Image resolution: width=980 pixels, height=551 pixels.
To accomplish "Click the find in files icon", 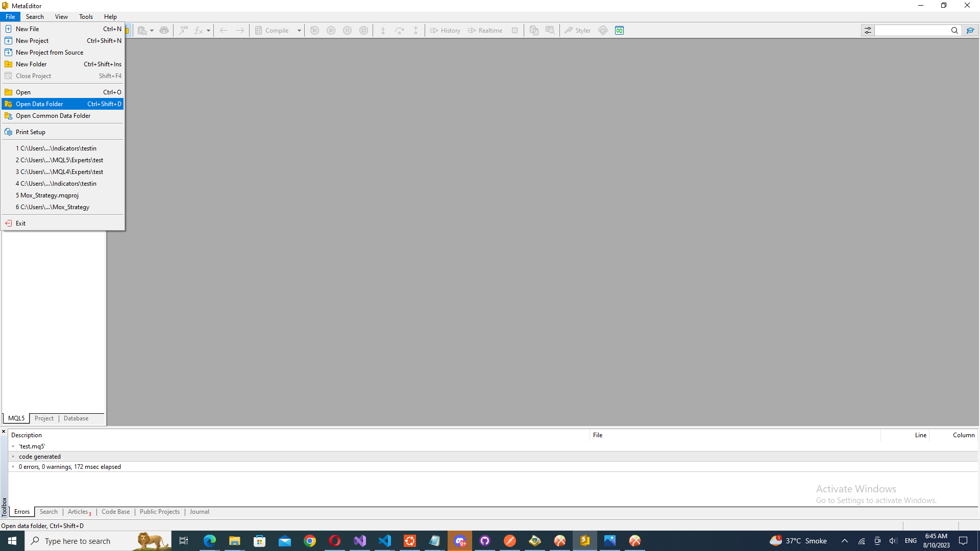I will pyautogui.click(x=550, y=31).
